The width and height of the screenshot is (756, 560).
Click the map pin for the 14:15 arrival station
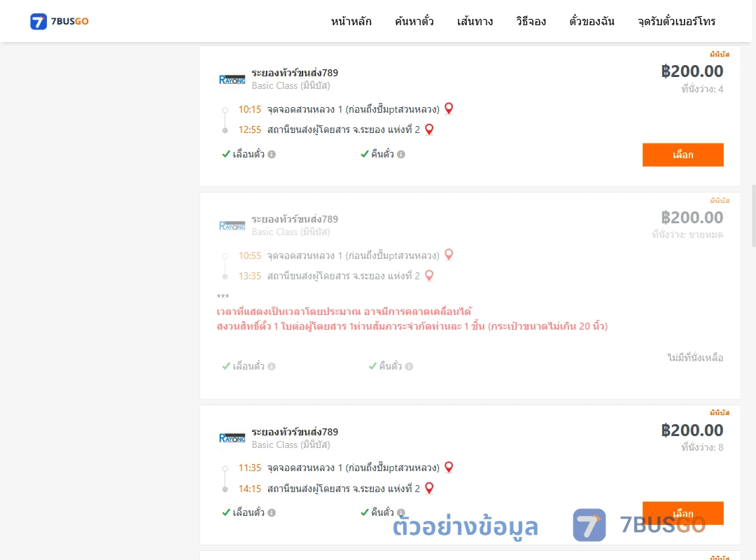(x=429, y=488)
